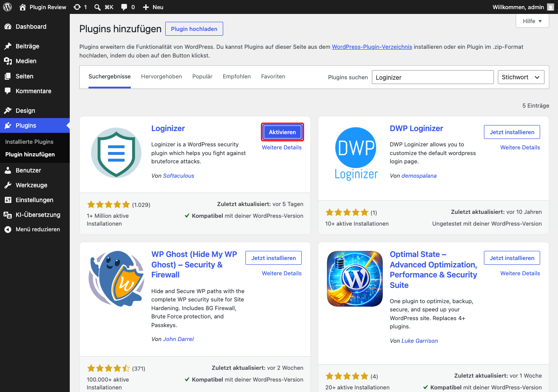Click the updates icon showing 1

coord(77,7)
